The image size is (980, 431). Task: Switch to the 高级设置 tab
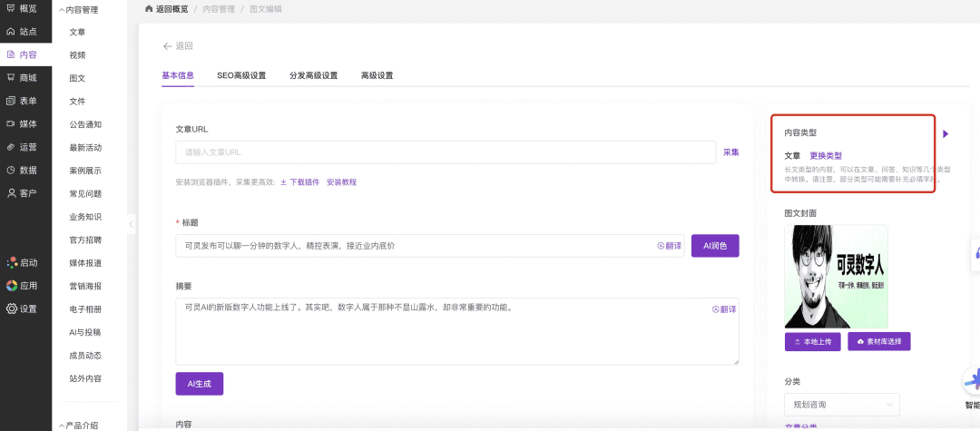[377, 75]
